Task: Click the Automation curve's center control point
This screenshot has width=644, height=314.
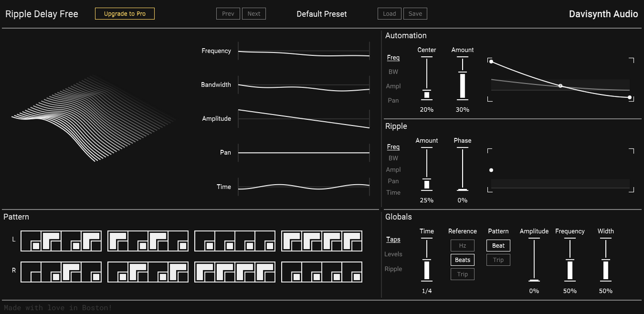Action: 560,86
